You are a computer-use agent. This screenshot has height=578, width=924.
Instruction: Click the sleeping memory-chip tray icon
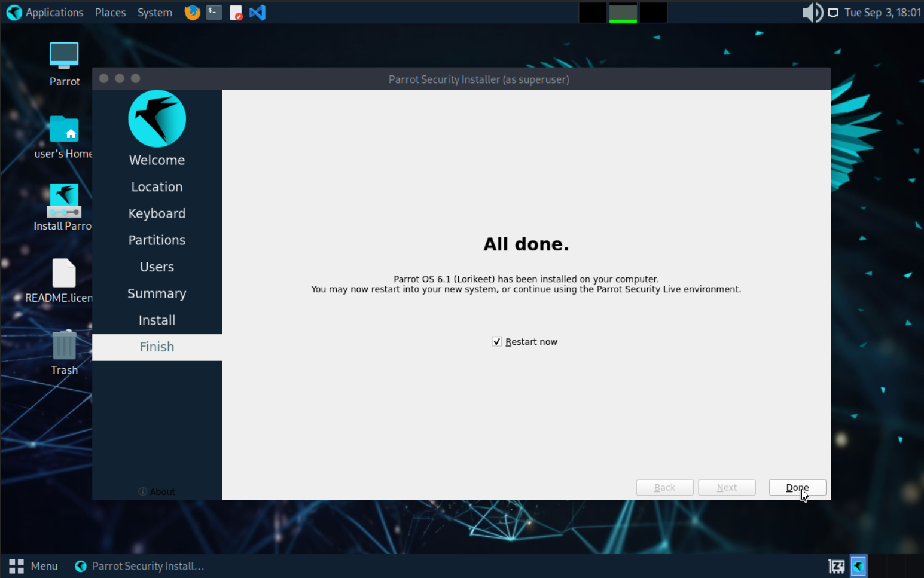point(837,566)
